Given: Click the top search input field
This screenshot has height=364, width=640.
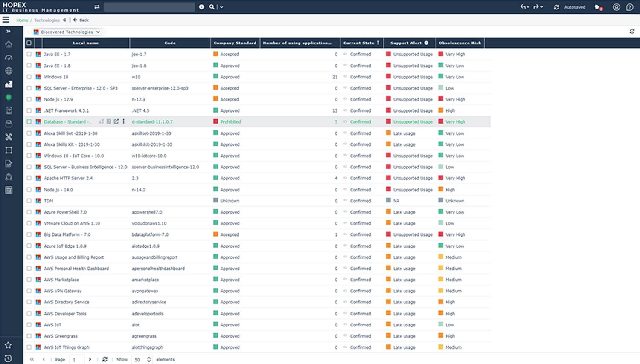Looking at the screenshot, I should click(x=149, y=7).
